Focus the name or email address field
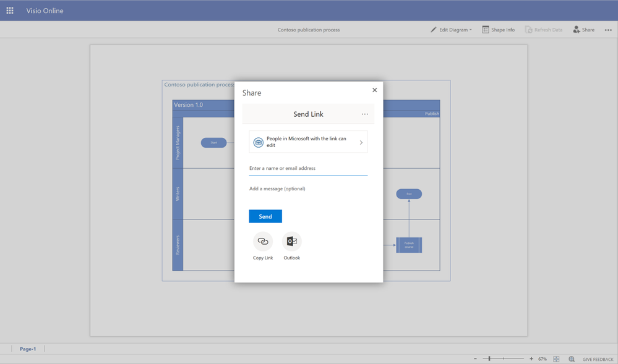 308,169
